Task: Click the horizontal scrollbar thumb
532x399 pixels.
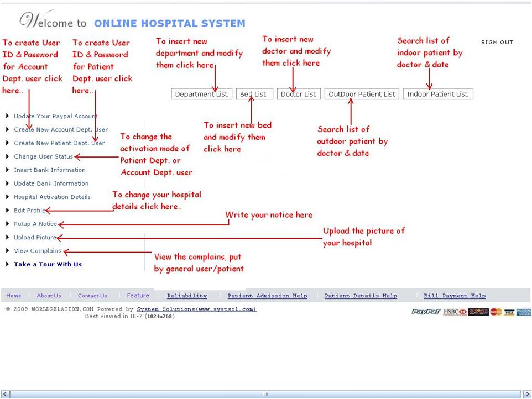Action: tap(265, 394)
